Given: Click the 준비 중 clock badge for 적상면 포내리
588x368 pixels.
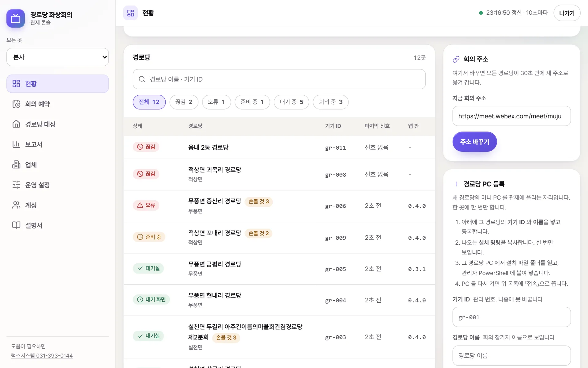Looking at the screenshot, I should pos(149,237).
